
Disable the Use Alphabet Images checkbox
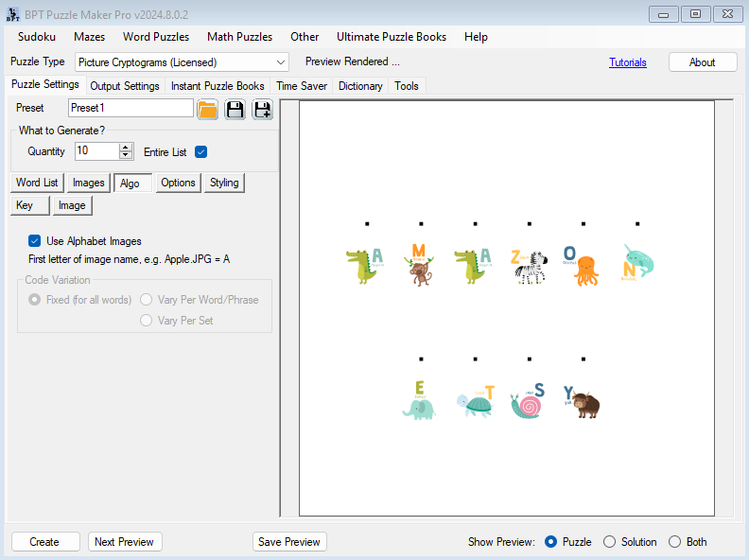35,241
